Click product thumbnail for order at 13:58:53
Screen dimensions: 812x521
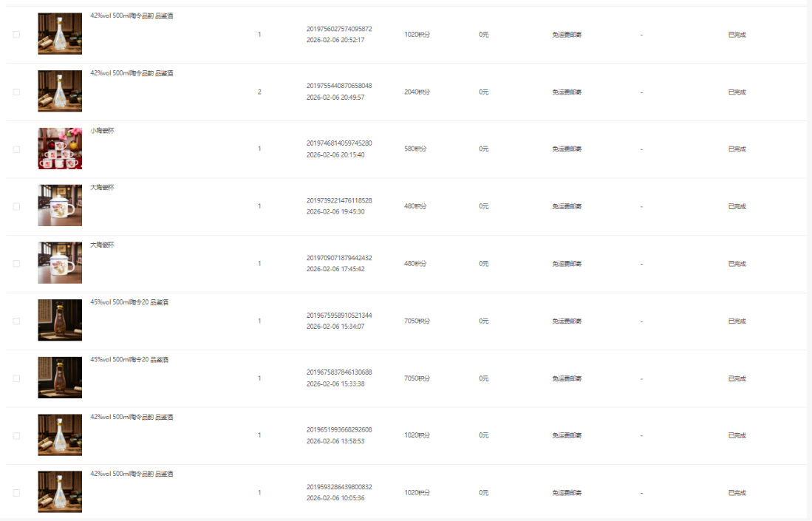click(60, 435)
